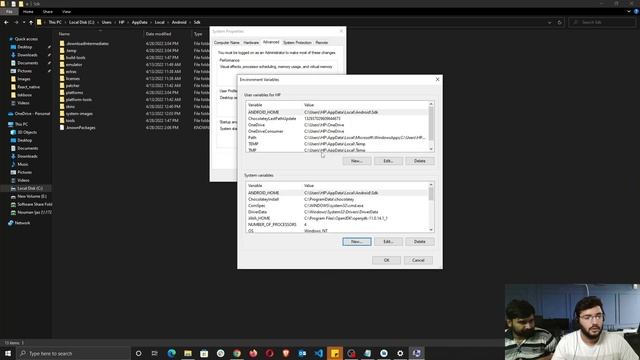The width and height of the screenshot is (640, 360).
Task: Open Network in navigation pane
Action: click(x=22, y=223)
